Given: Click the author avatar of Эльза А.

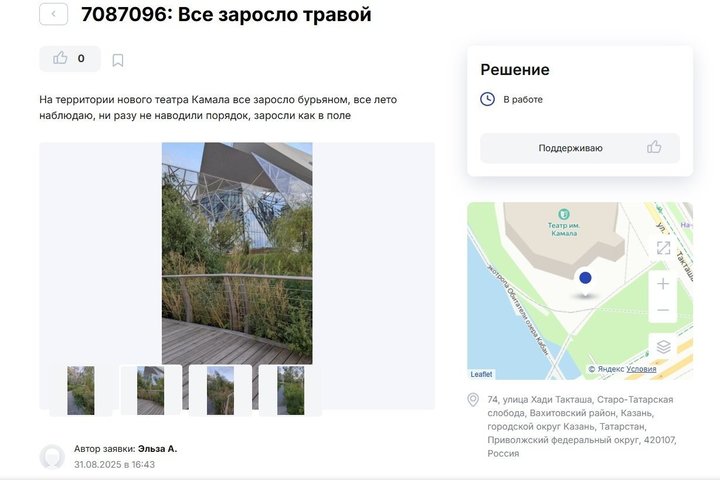Looking at the screenshot, I should coord(52,457).
